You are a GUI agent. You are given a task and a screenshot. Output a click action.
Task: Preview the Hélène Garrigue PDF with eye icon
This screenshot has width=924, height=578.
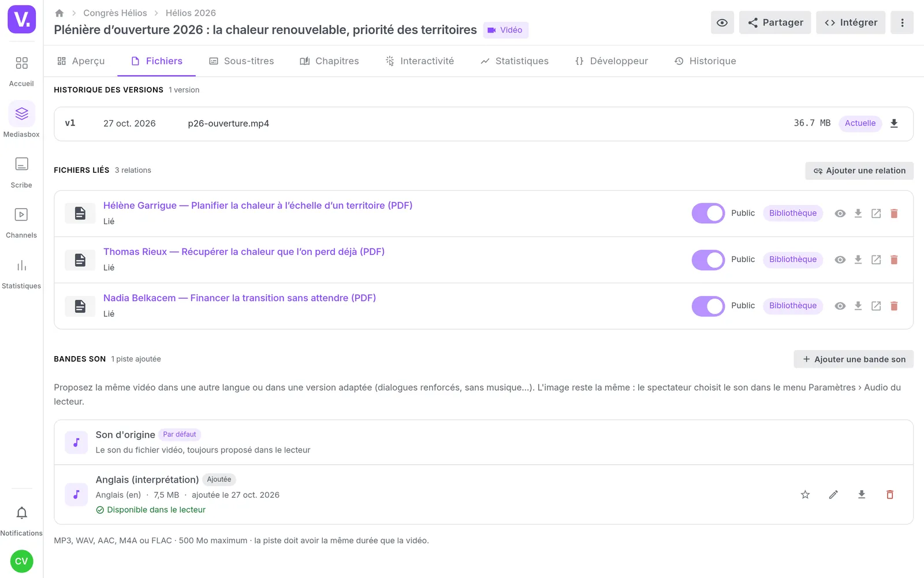click(840, 213)
